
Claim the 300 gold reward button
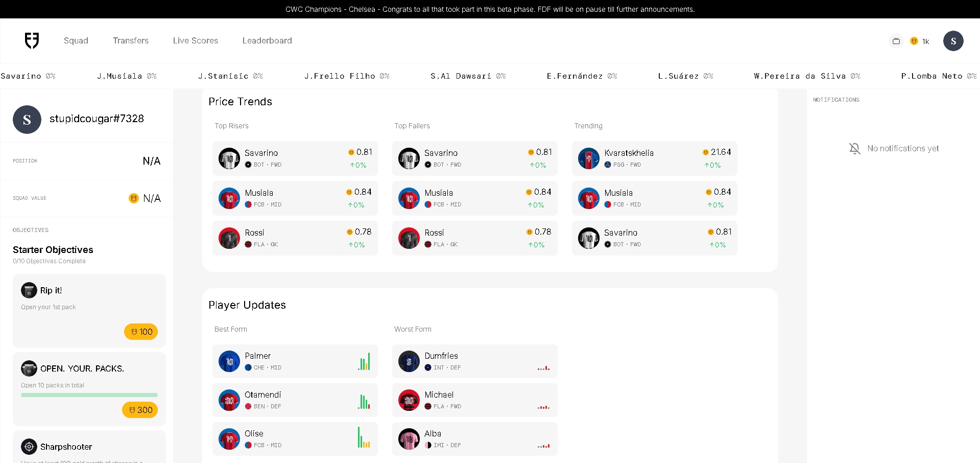(140, 410)
